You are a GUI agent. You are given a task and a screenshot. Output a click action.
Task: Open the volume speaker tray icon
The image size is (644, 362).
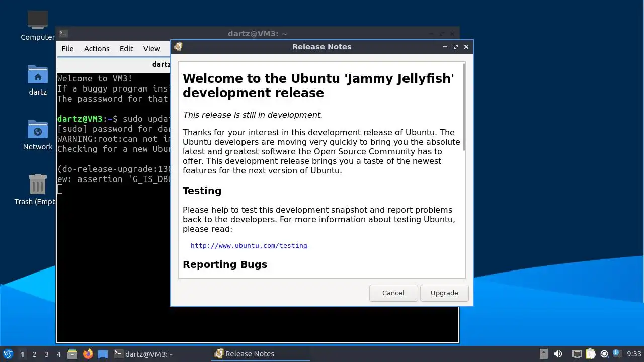(558, 354)
